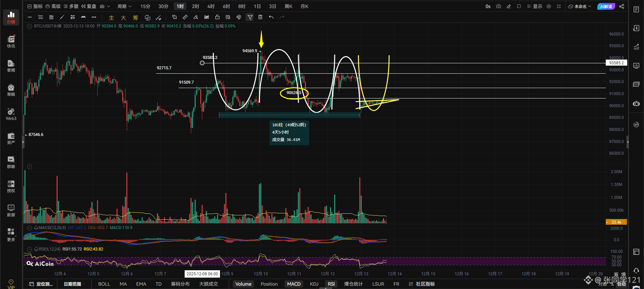Enable the KDJ indicator
The image size is (644, 289).
(x=314, y=284)
